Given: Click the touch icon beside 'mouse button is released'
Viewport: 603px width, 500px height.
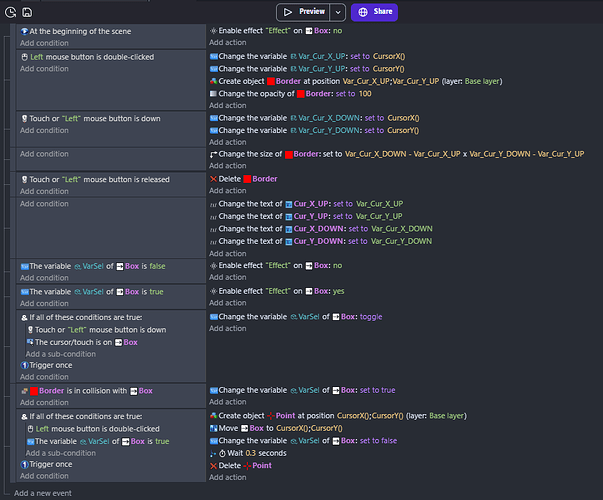Looking at the screenshot, I should [x=25, y=179].
